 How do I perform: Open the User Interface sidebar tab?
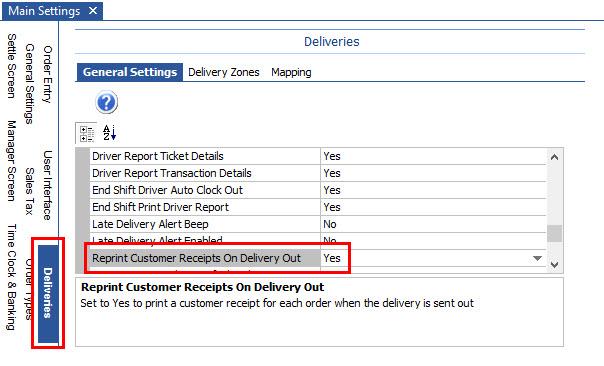coord(47,185)
